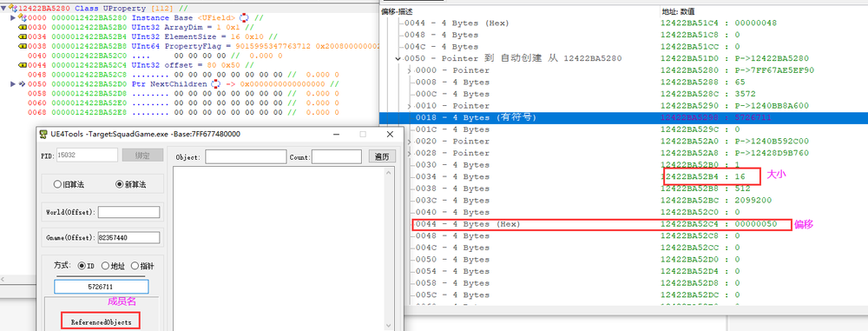Collapse the Class UProperty root node

(x=3, y=9)
